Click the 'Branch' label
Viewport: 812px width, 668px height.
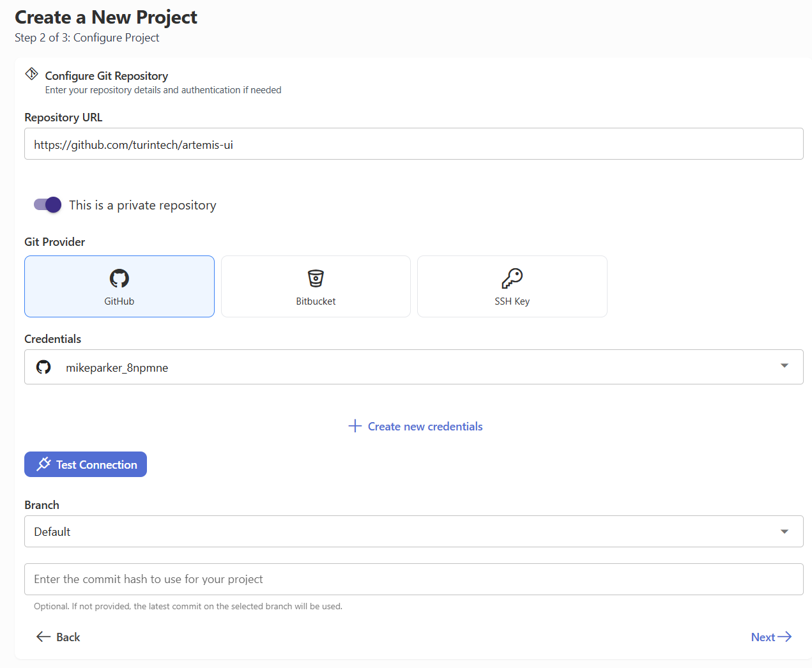click(x=42, y=505)
